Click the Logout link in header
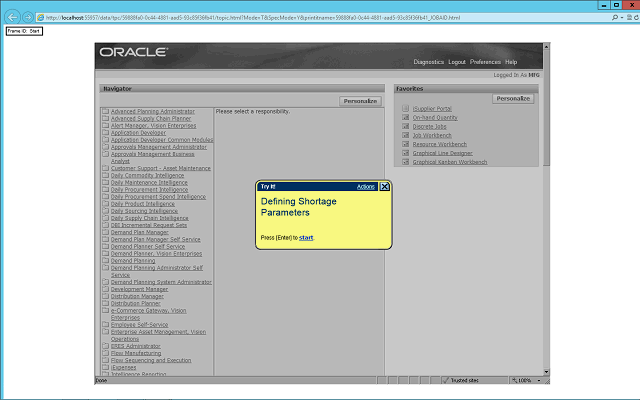This screenshot has height=400, width=640. (457, 62)
